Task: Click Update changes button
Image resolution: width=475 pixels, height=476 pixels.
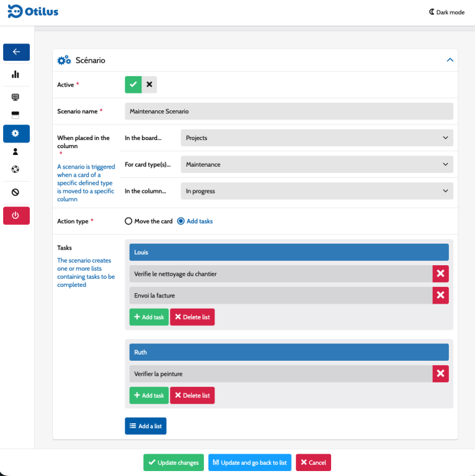Action: tap(174, 462)
